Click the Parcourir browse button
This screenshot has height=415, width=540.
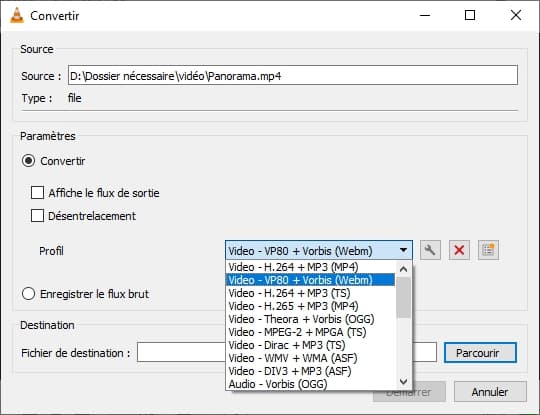(x=480, y=353)
